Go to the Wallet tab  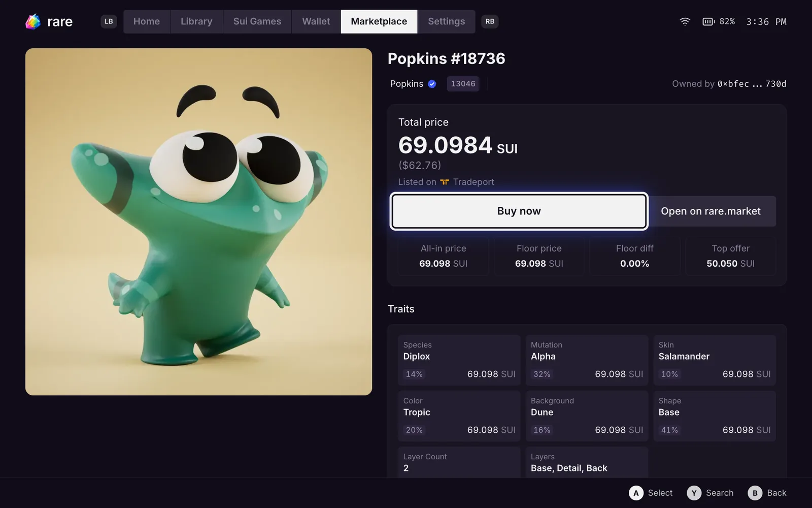[x=316, y=21]
